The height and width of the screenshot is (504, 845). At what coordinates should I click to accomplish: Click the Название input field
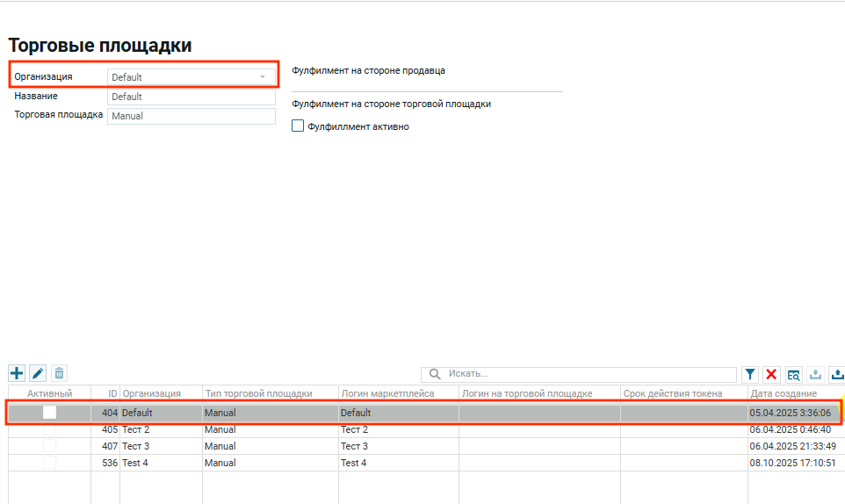click(191, 97)
